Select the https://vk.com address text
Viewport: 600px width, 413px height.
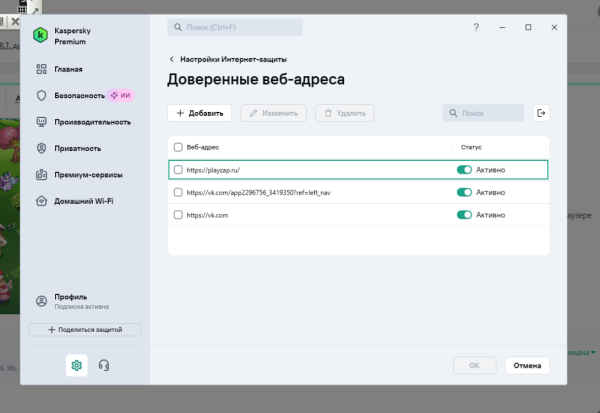(x=207, y=215)
